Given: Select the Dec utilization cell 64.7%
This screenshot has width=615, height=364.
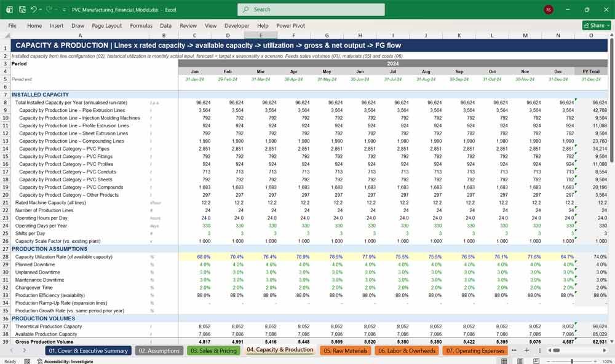Looking at the screenshot, I should [x=558, y=257].
